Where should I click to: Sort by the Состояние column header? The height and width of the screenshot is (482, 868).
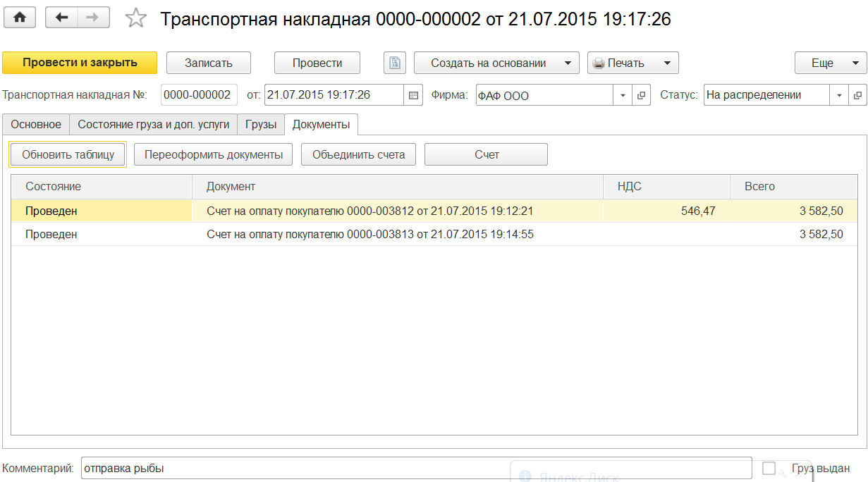tap(102, 187)
